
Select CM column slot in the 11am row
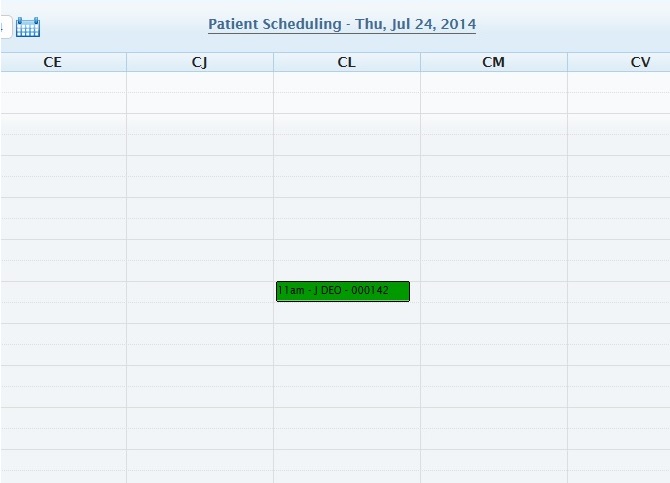(493, 291)
